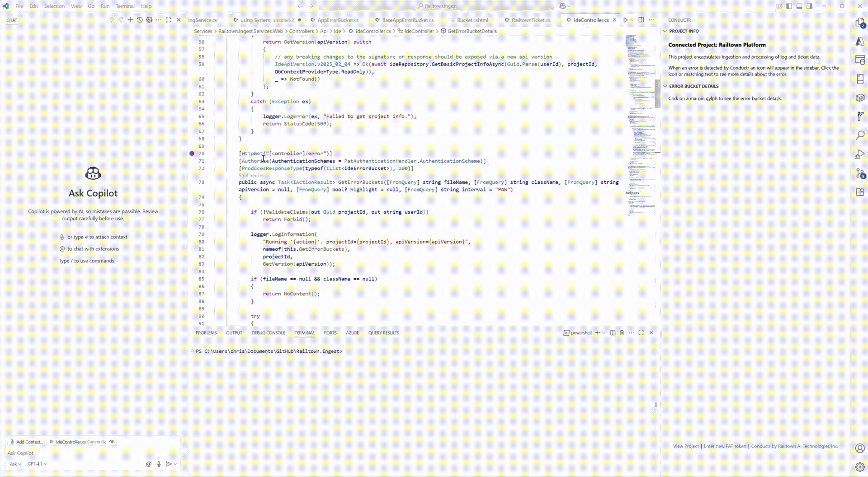Open the database explorer view icon
This screenshot has height=477, width=868.
(860, 60)
